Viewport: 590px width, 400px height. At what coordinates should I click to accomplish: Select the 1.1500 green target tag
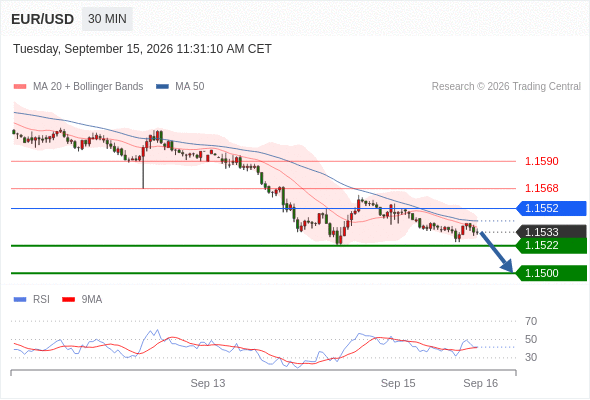pos(551,273)
